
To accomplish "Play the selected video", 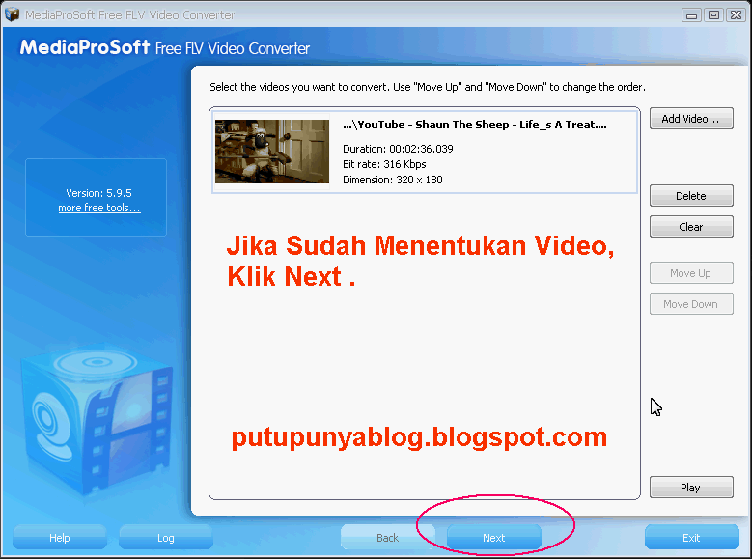I will click(x=691, y=488).
